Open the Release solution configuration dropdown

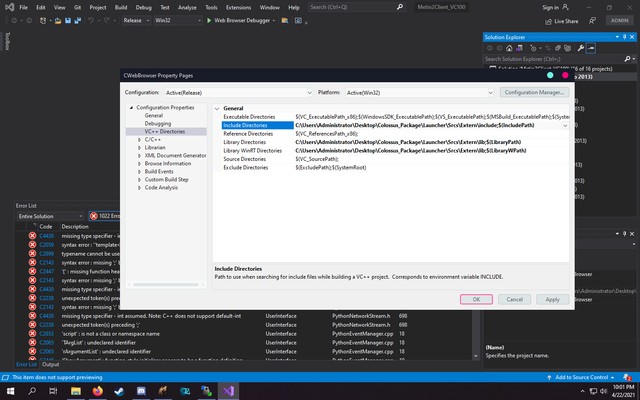pyautogui.click(x=136, y=20)
